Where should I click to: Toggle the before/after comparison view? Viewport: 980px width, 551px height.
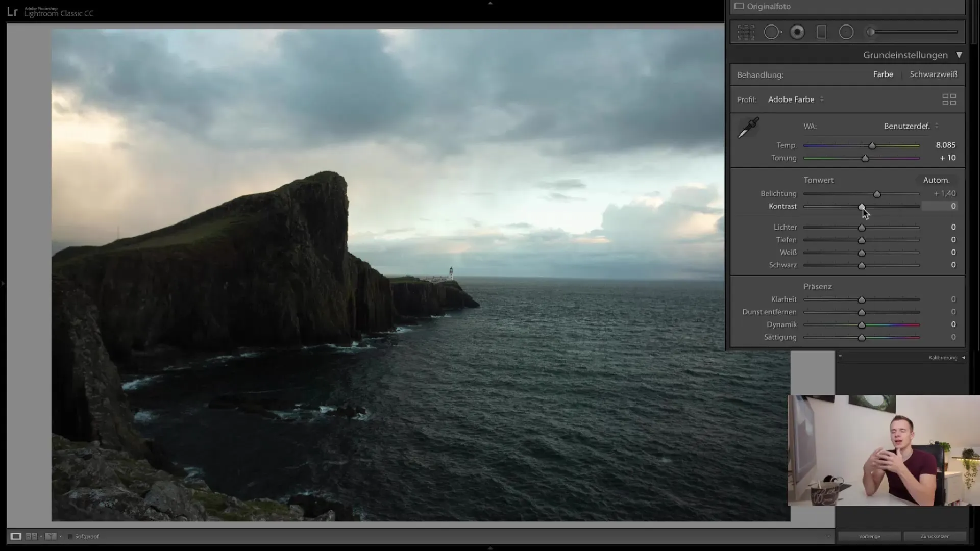click(51, 536)
